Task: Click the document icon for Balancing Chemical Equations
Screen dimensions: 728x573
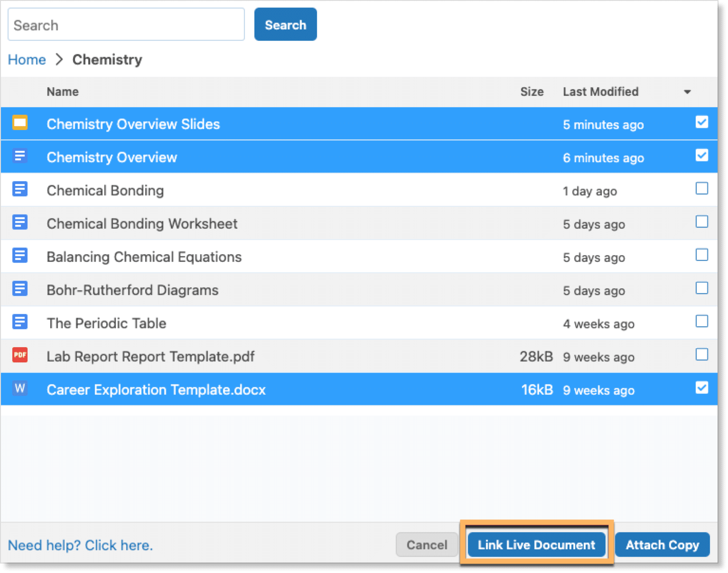Action: pos(20,256)
